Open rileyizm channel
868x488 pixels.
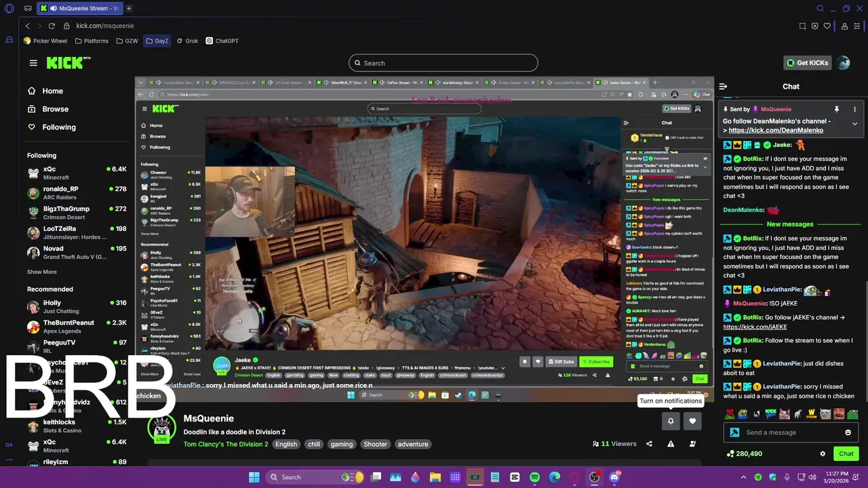(x=77, y=463)
